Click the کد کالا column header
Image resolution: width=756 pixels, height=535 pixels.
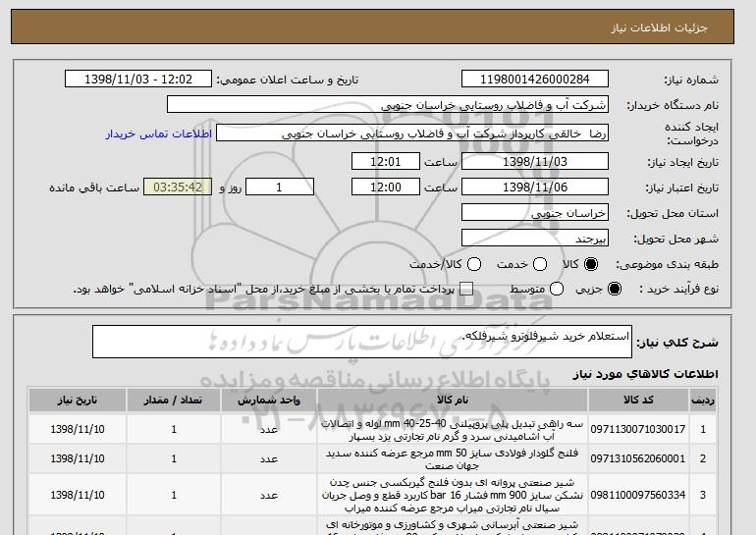coord(638,401)
